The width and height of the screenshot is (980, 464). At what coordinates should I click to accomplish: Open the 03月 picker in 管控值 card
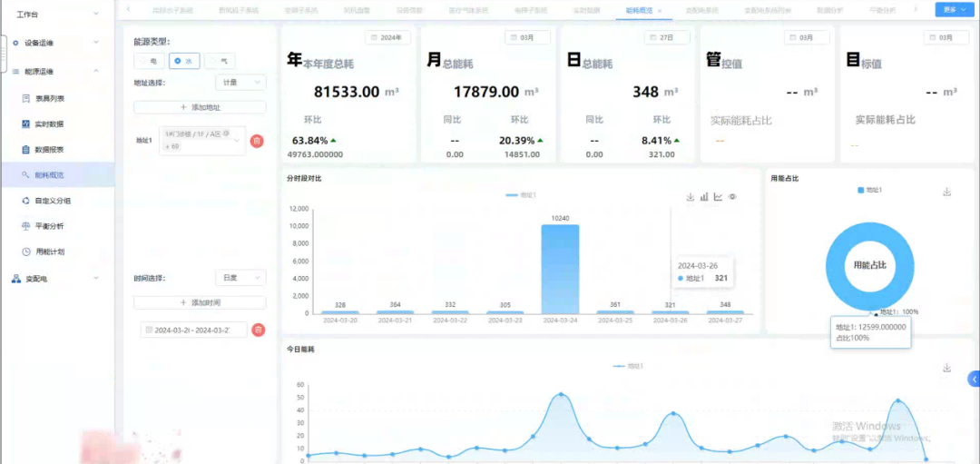pyautogui.click(x=807, y=37)
